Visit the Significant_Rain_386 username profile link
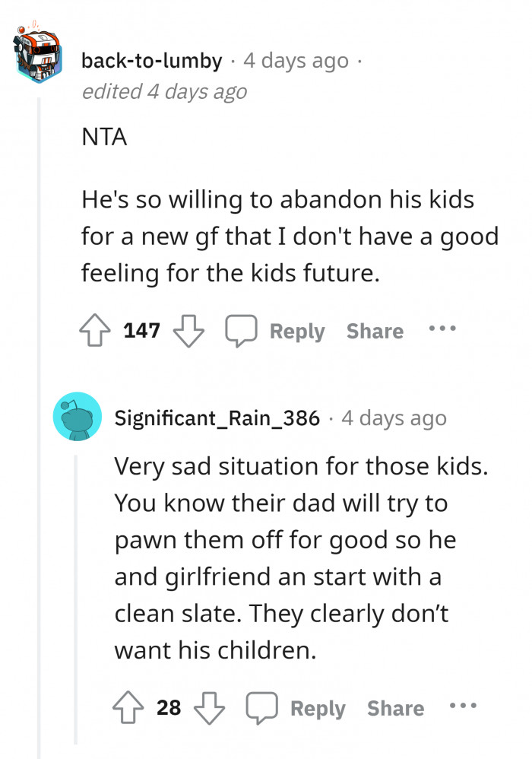Image resolution: width=532 pixels, height=759 pixels. (217, 418)
